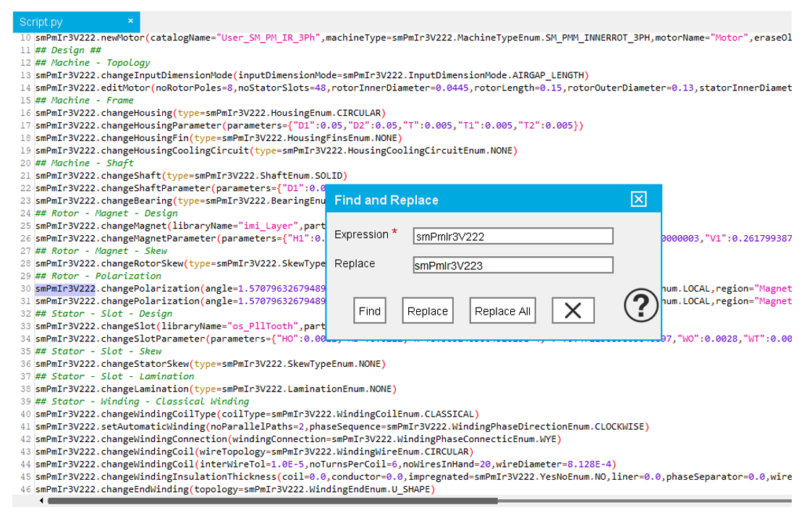Focus the Expression input field
The width and height of the screenshot is (812, 526).
(512, 236)
